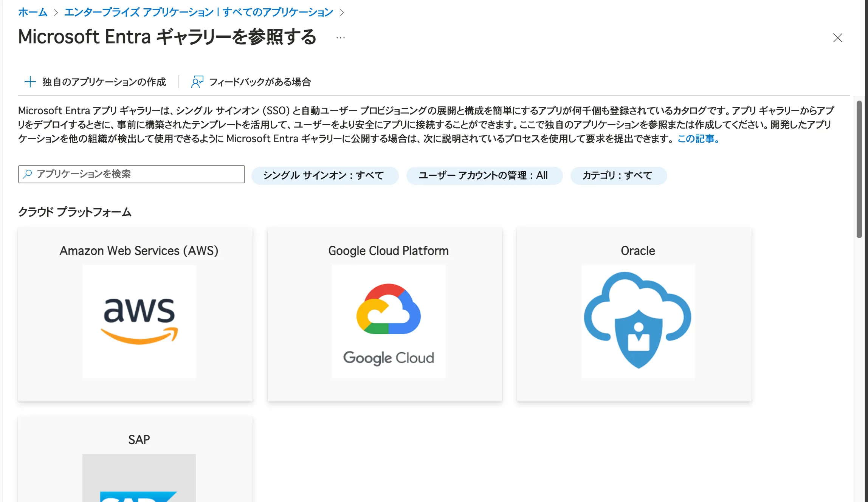Click the Amazon Web Services (AWS) title
The width and height of the screenshot is (868, 502).
click(139, 251)
